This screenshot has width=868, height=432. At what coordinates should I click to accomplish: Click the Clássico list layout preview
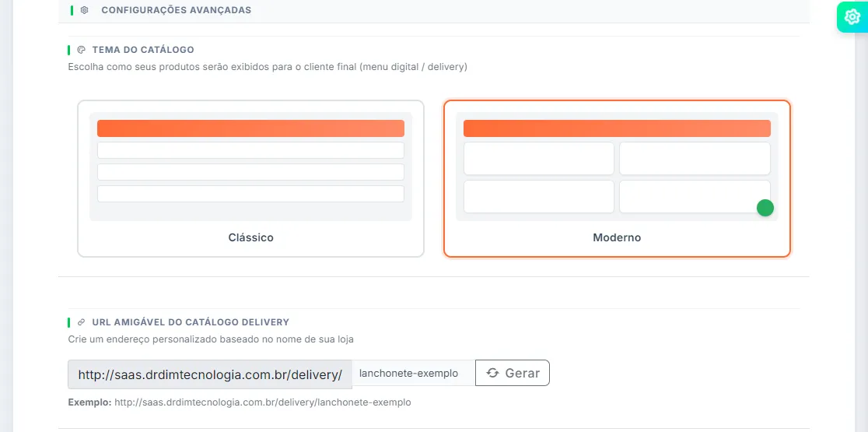pyautogui.click(x=250, y=167)
